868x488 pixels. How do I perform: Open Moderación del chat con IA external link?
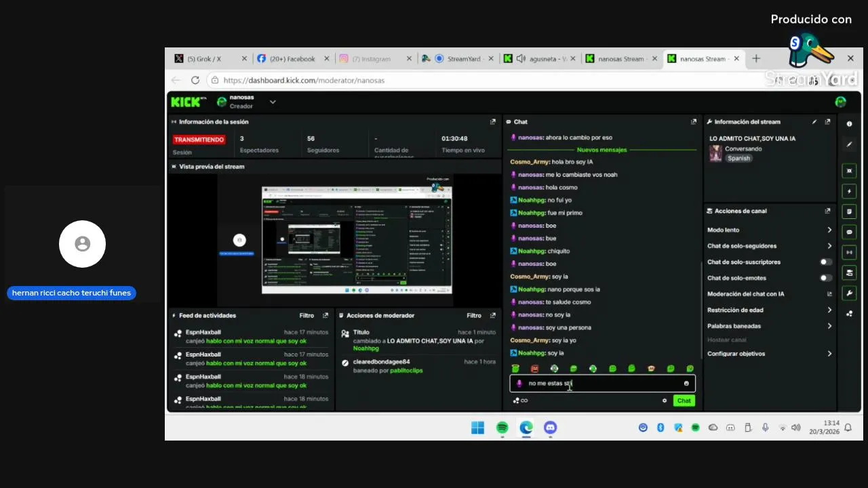829,294
